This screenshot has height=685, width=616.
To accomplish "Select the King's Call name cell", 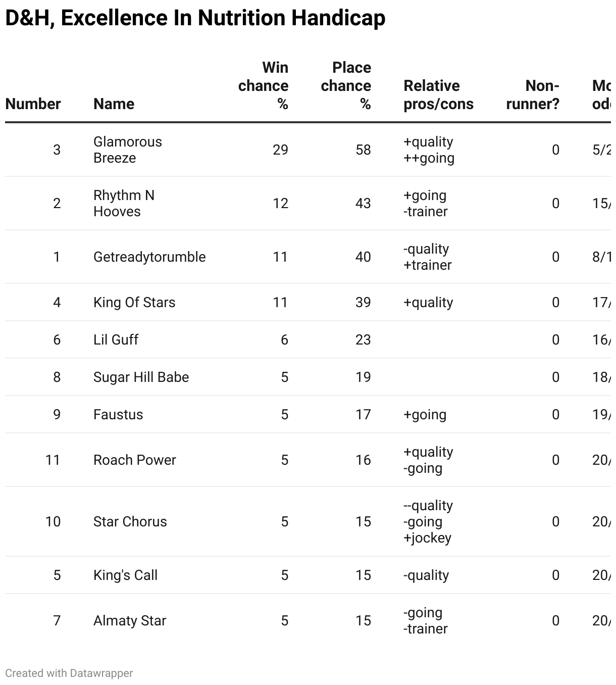I will click(125, 575).
